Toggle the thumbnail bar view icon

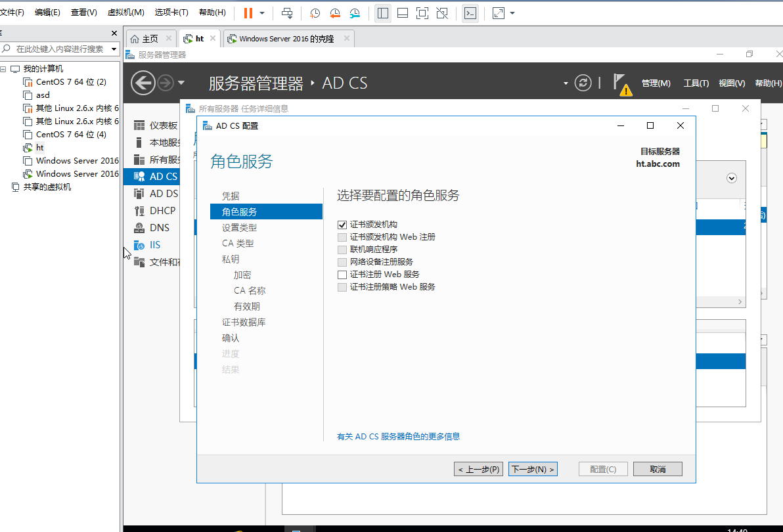point(403,13)
